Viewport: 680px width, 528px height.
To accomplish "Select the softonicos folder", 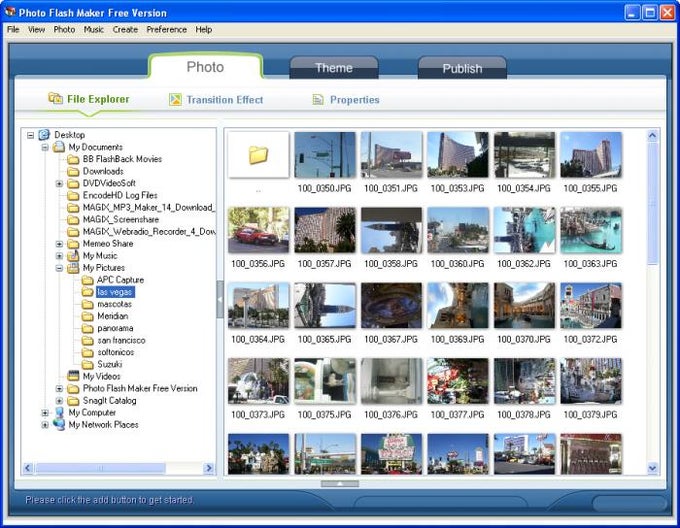I will click(115, 352).
